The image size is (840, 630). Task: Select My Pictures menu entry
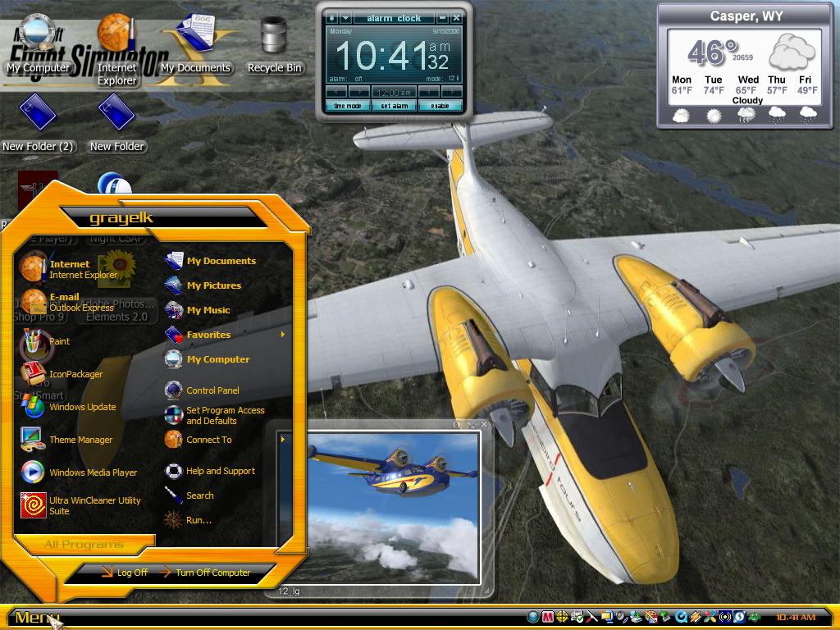(203, 285)
